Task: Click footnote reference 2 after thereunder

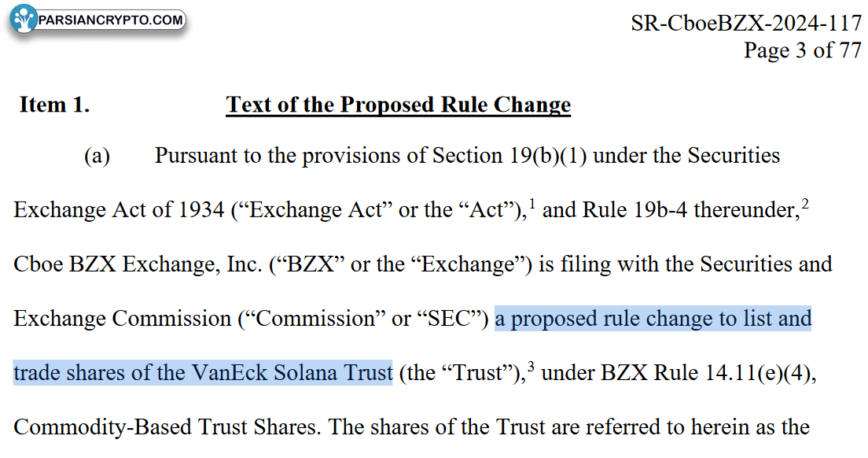Action: coord(805,204)
